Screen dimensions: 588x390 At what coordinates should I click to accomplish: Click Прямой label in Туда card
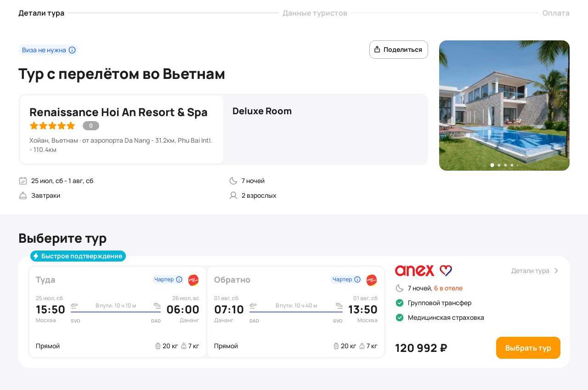pyautogui.click(x=48, y=346)
